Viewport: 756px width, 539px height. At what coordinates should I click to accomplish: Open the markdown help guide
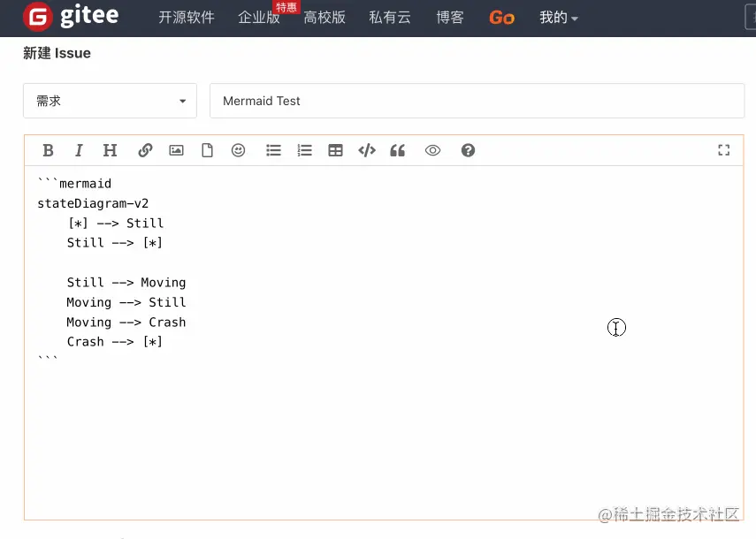(468, 150)
